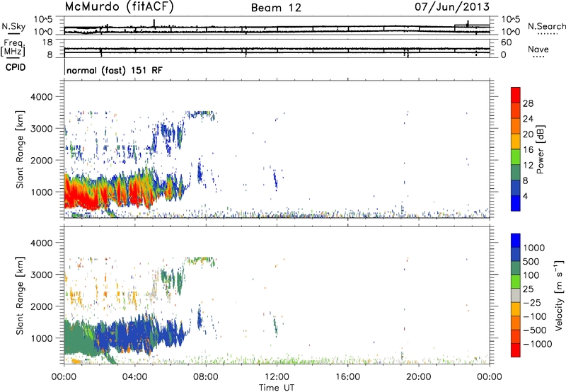Click the red bottom velocity colorbar segment
The image size is (566, 392).
pos(516,350)
